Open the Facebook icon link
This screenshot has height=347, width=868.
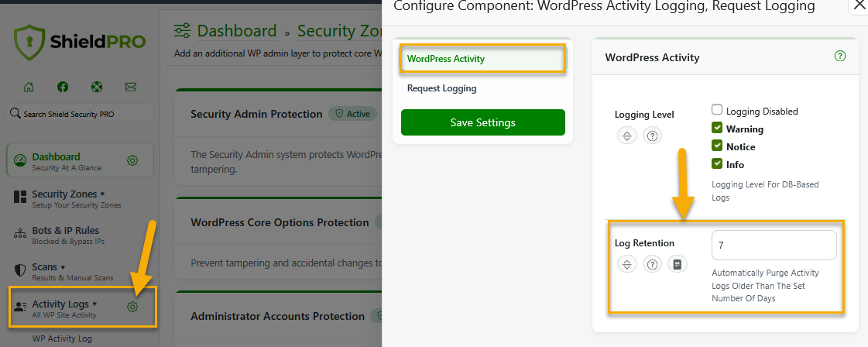(x=63, y=87)
